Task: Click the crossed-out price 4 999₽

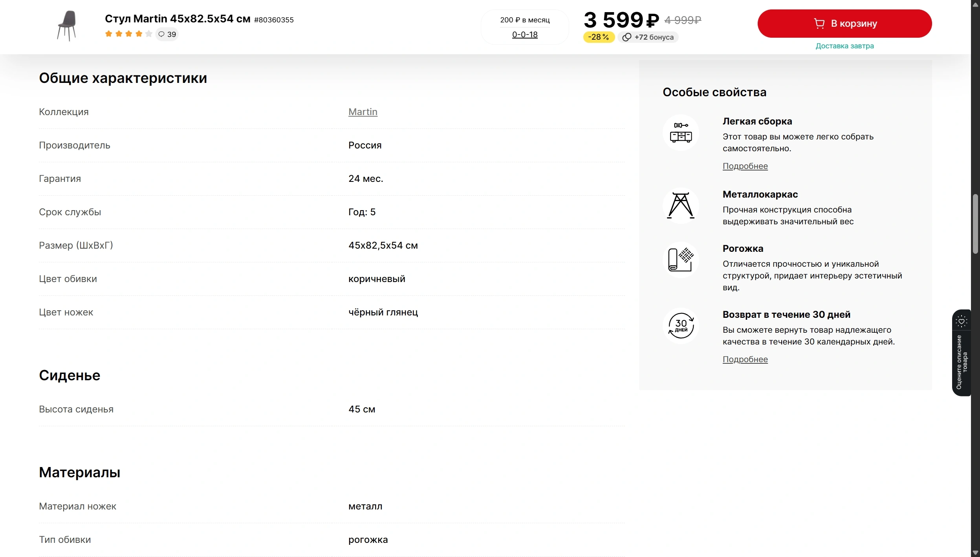Action: (x=683, y=20)
